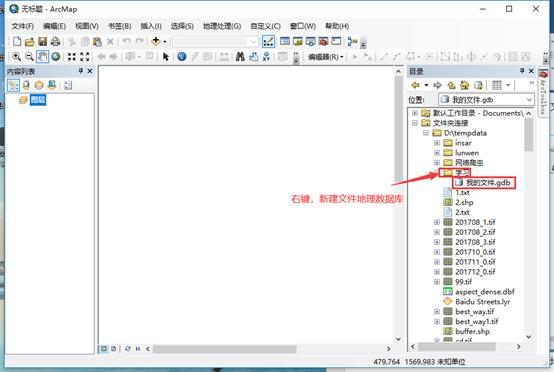
Task: Switch to Data View at bottom
Action: coord(104,349)
